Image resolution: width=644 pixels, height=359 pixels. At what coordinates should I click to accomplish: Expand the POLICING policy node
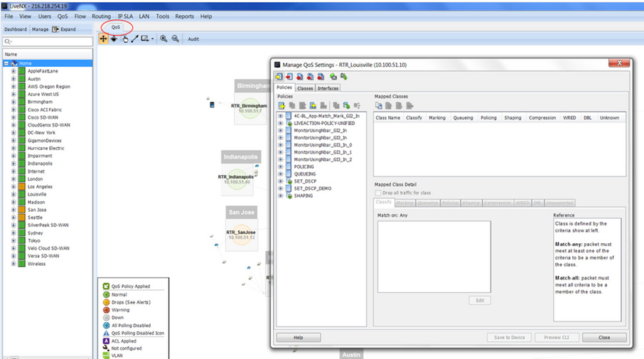[x=281, y=167]
